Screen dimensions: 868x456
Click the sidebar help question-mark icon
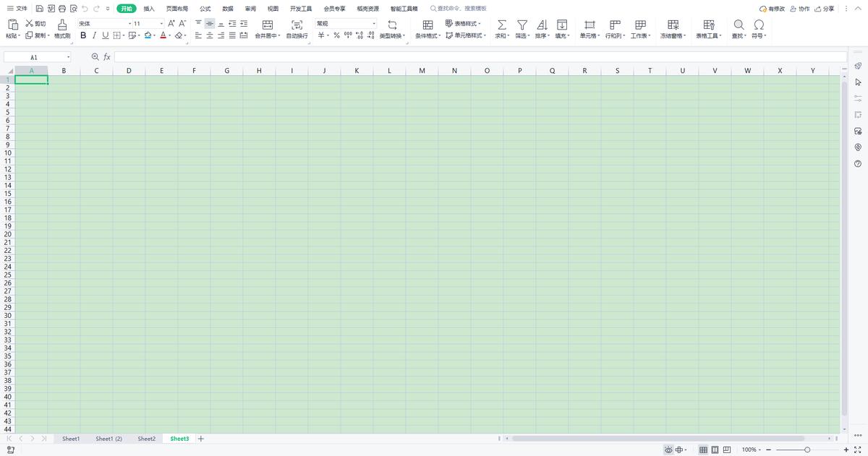point(858,163)
